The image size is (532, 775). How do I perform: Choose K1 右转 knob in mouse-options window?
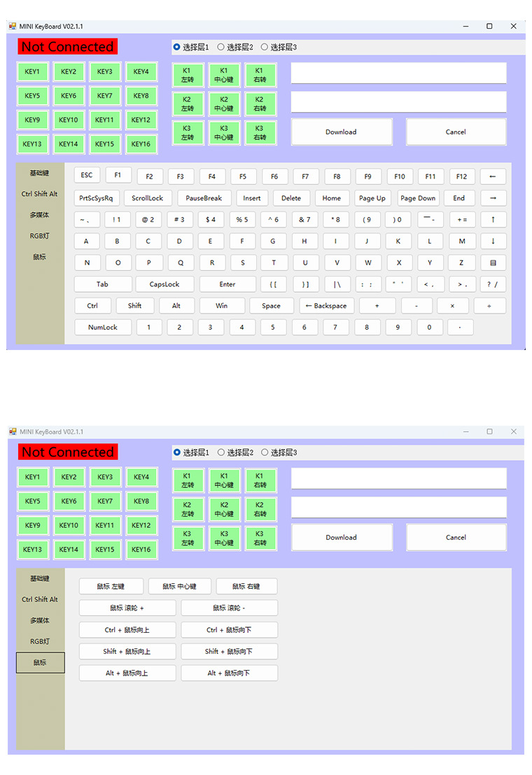tap(260, 480)
